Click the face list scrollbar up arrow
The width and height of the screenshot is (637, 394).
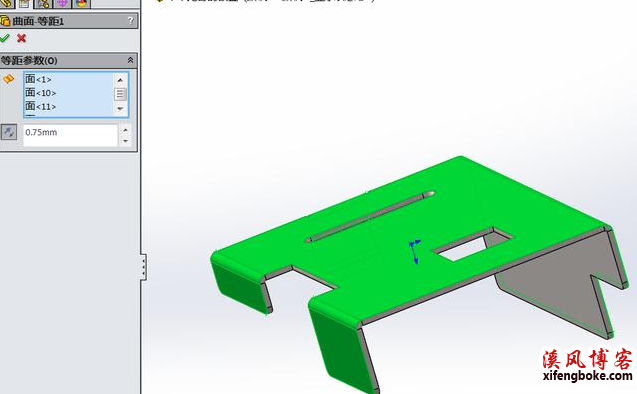[x=120, y=80]
